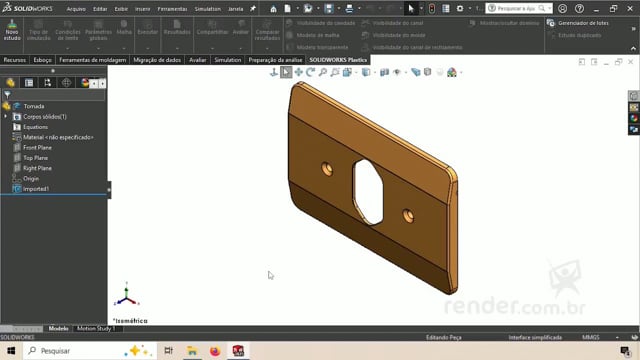Viewport: 640px width, 360px height.
Task: Open the Ferramentas menu
Action: (172, 9)
